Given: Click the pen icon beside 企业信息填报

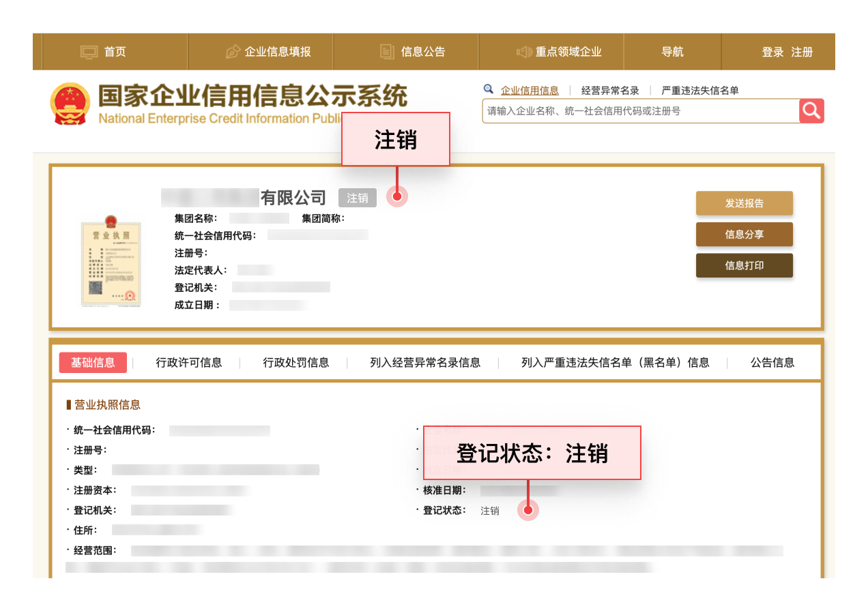Looking at the screenshot, I should coord(233,52).
